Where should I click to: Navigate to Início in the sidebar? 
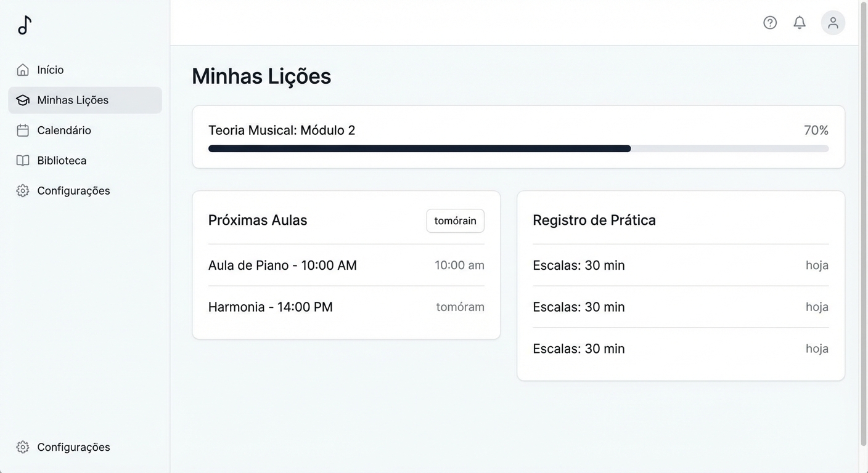point(50,70)
